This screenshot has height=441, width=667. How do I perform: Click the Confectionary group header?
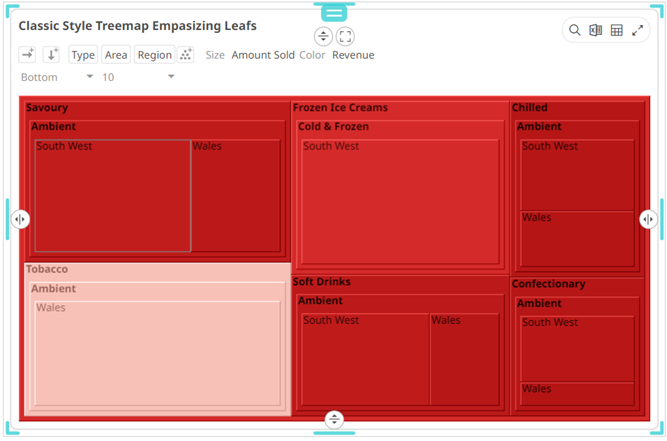(548, 284)
